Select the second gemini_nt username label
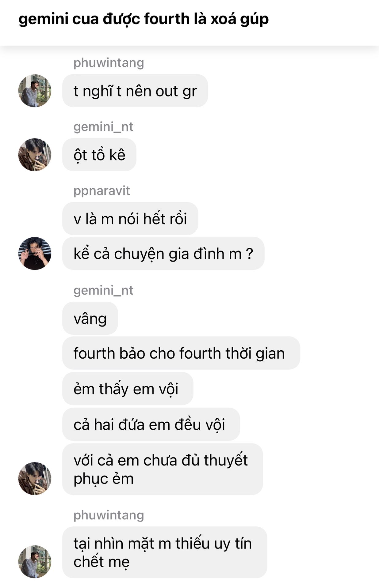 (103, 290)
